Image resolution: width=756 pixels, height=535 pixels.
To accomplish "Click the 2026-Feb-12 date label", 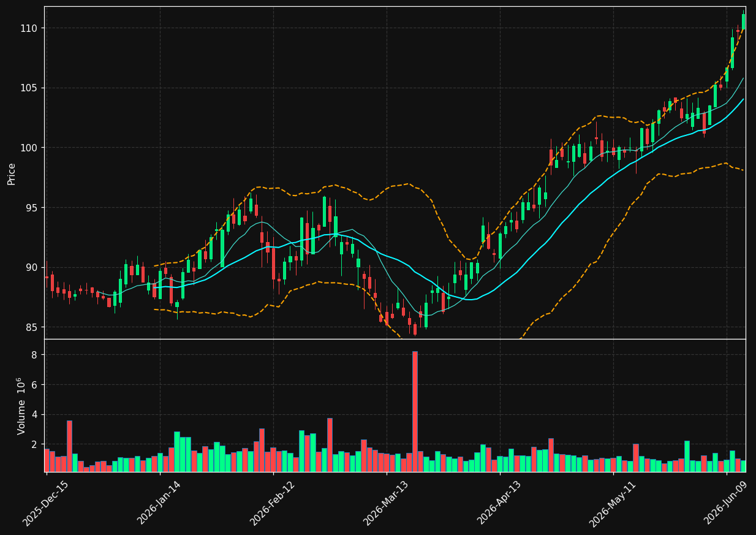I will (273, 503).
